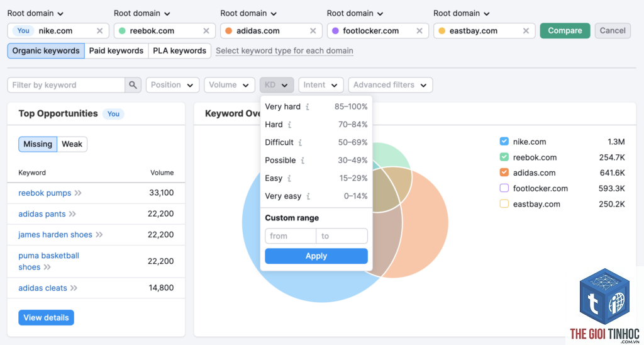This screenshot has height=345, width=644.
Task: Uncheck reebok.com in the chart legend
Action: click(x=504, y=157)
